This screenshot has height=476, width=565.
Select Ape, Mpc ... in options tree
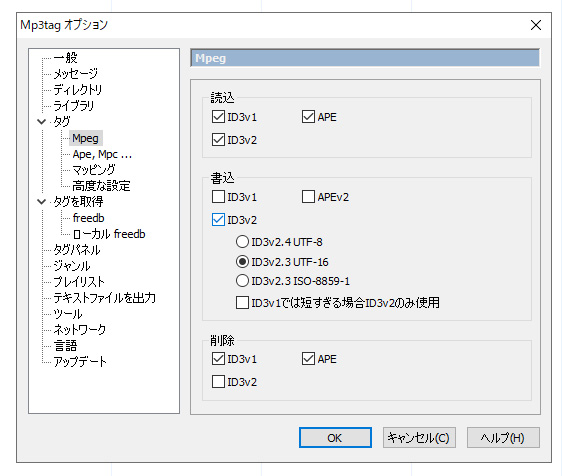coord(102,154)
